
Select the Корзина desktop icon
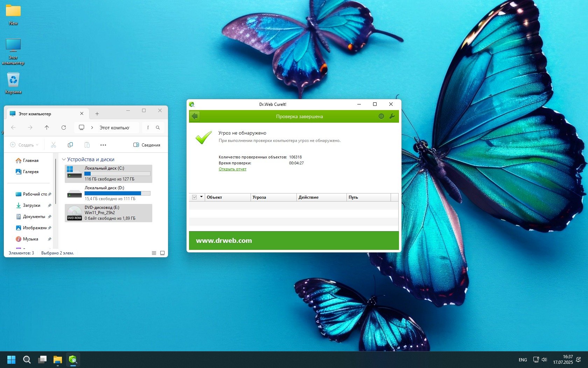point(13,83)
